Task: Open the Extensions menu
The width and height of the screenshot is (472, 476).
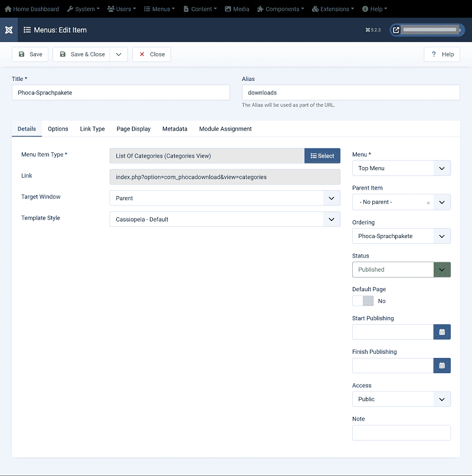Action: point(333,9)
